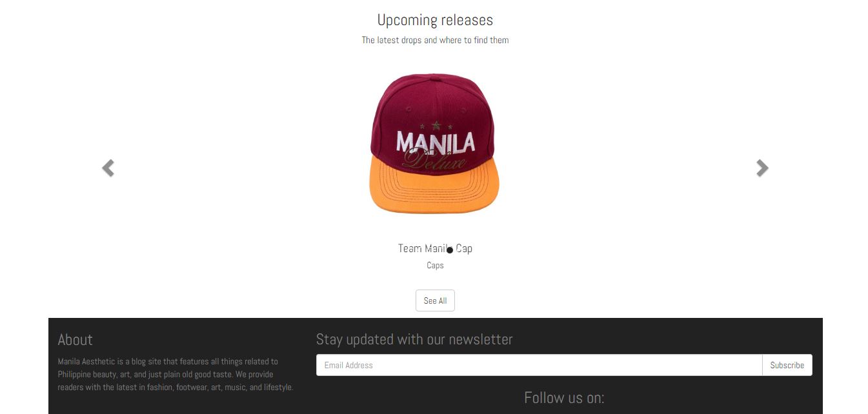Focus the Email Address input field
Screen dimensions: 868x414
click(539, 365)
